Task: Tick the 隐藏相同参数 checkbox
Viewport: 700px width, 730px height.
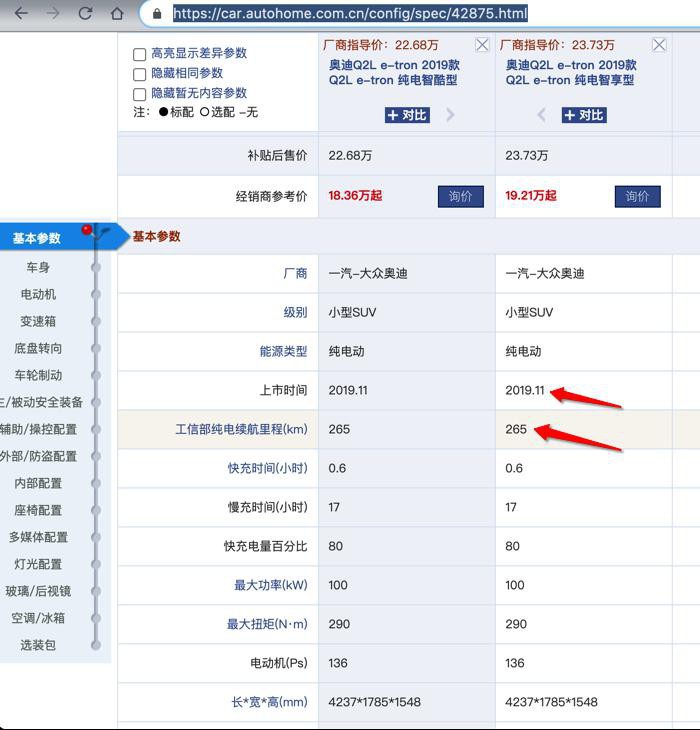Action: [139, 74]
